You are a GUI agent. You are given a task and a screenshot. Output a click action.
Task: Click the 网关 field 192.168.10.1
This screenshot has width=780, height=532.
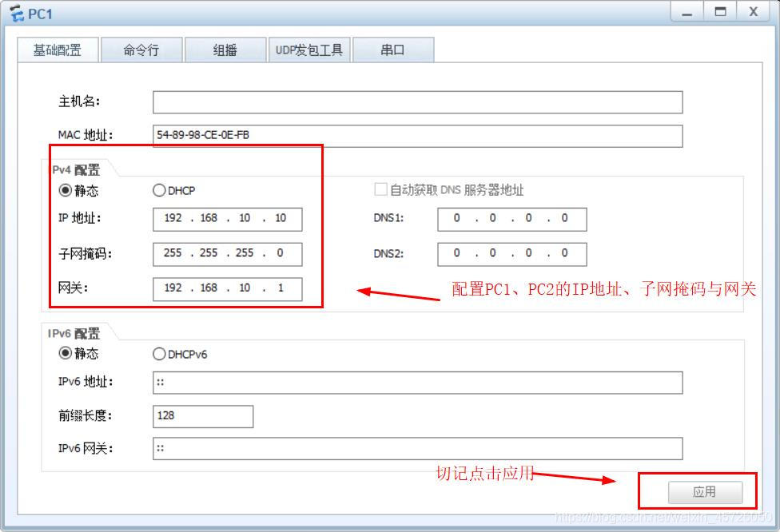point(227,289)
